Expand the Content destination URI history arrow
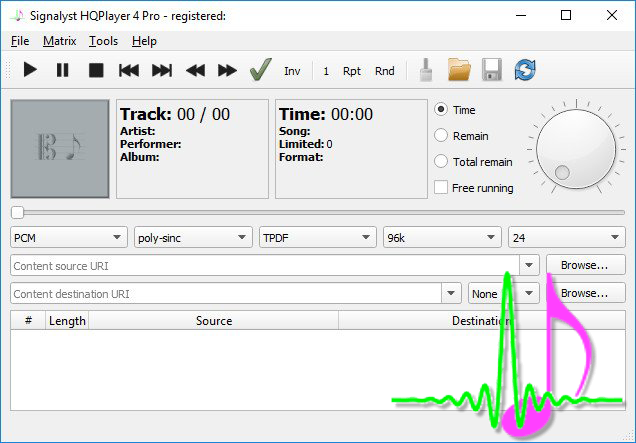The image size is (636, 443). click(451, 293)
